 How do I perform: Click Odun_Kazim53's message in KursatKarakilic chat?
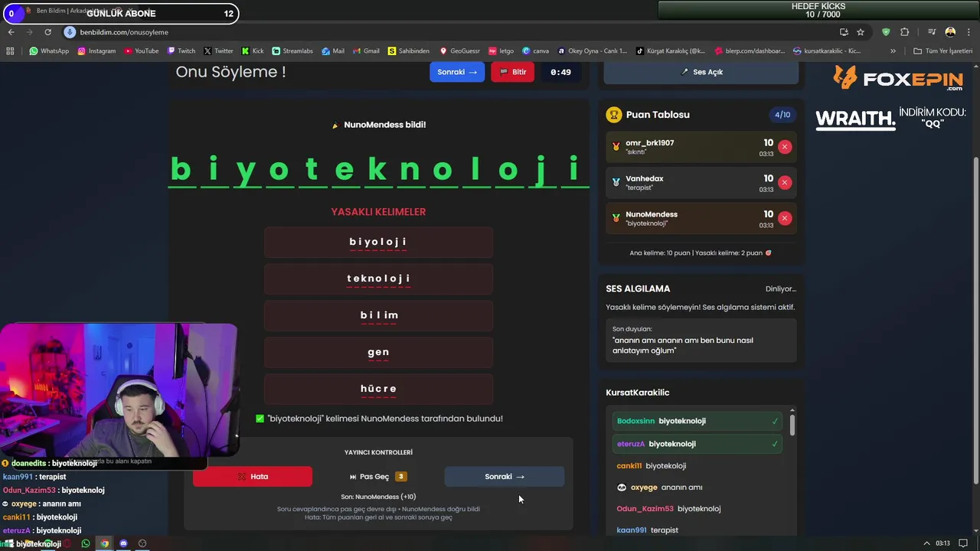click(668, 509)
